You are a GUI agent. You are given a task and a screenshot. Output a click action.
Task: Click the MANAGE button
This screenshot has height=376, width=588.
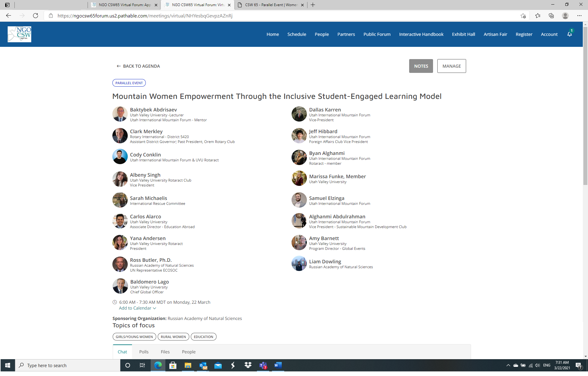(451, 66)
